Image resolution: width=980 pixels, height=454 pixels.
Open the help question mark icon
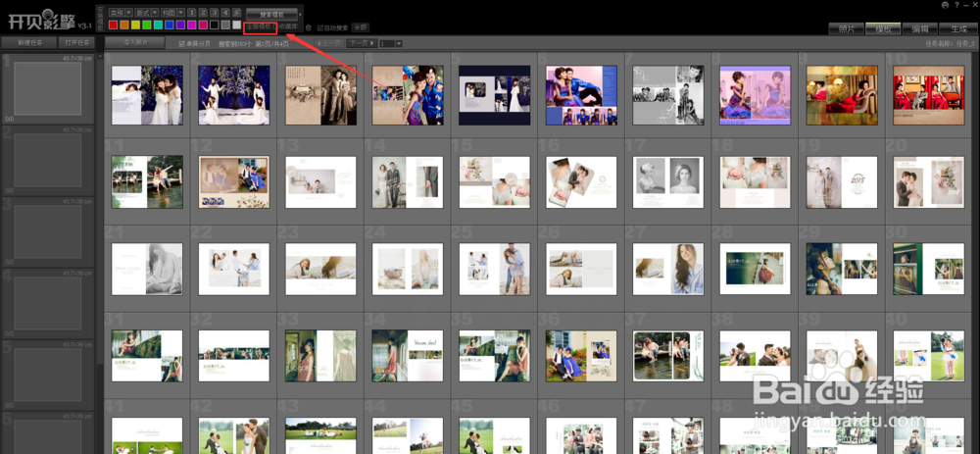point(956,4)
